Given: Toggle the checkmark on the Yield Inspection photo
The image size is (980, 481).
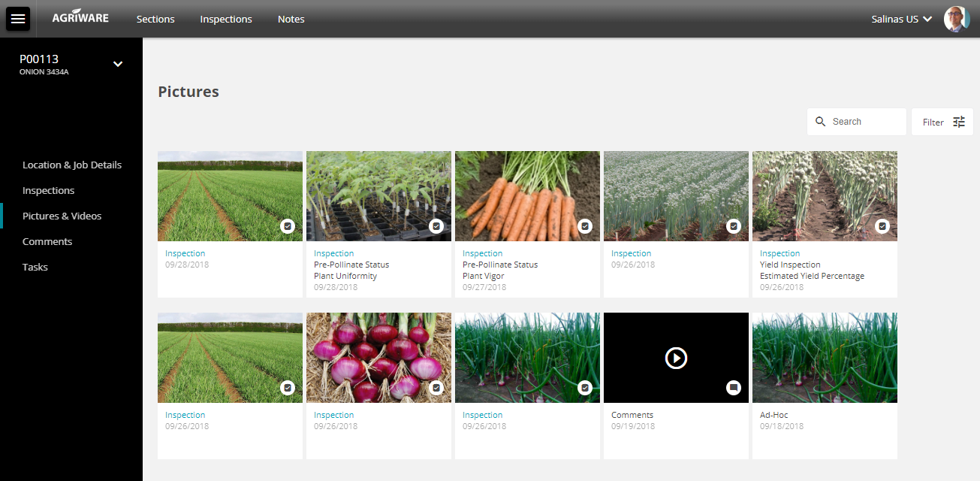Looking at the screenshot, I should click(x=882, y=225).
